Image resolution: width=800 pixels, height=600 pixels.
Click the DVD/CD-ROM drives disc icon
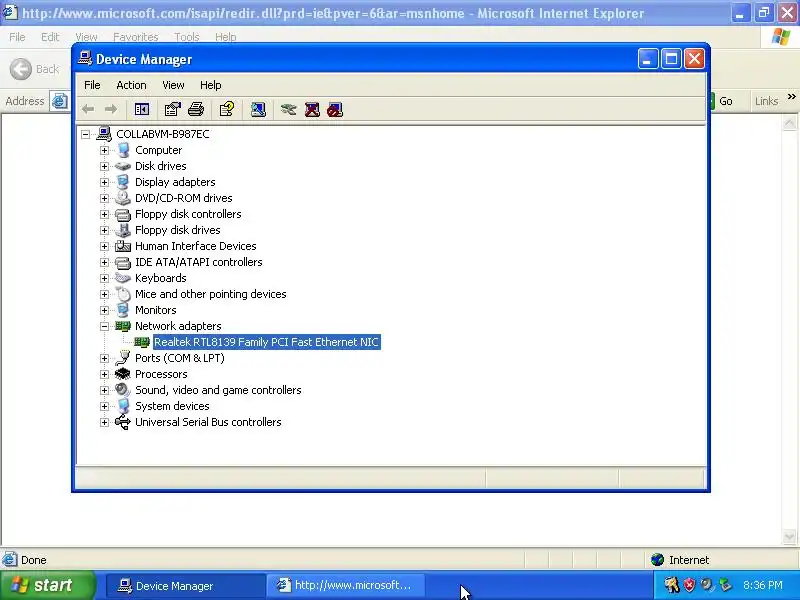[x=122, y=198]
